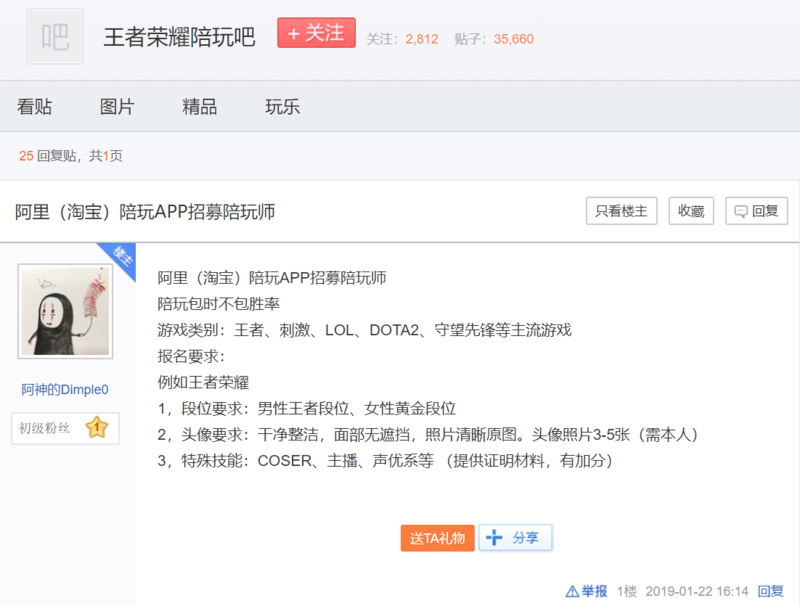Open the 精品 tab
Screen dimensions: 800x606
(x=199, y=106)
